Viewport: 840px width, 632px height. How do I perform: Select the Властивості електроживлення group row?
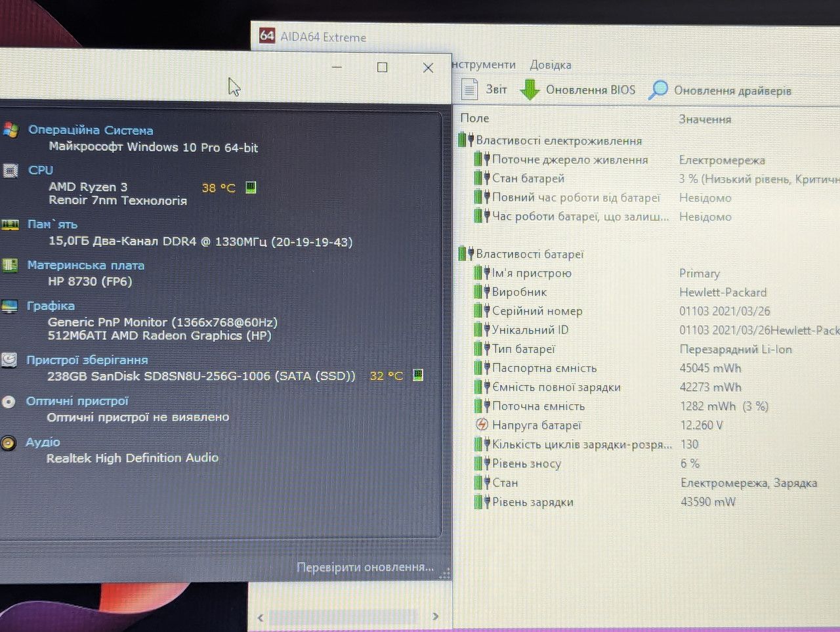pos(550,140)
